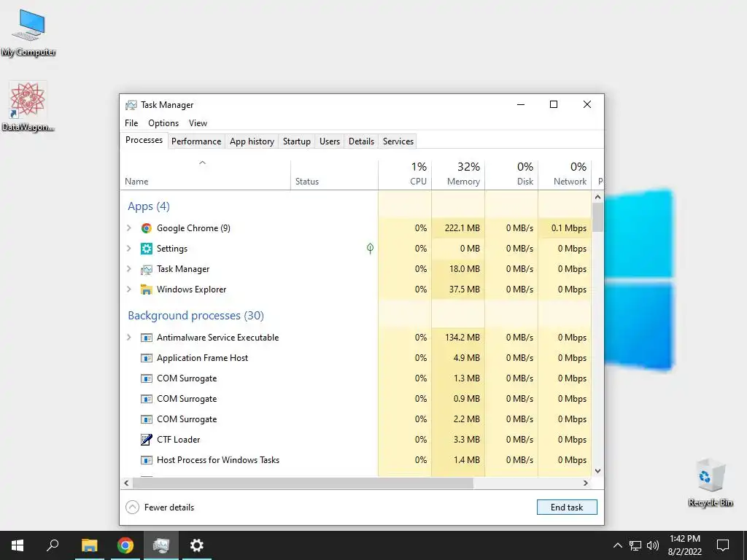Sort by the Status column header
Screen dimensions: 747x560
[x=334, y=175]
